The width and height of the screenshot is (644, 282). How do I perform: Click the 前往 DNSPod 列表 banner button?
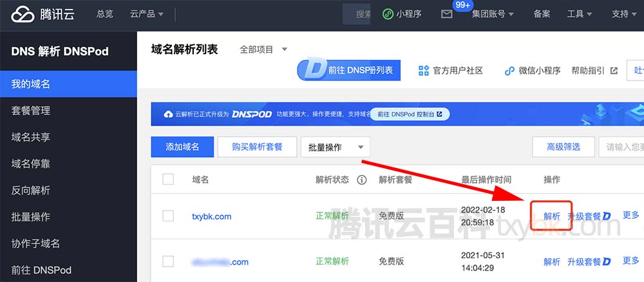(x=348, y=70)
